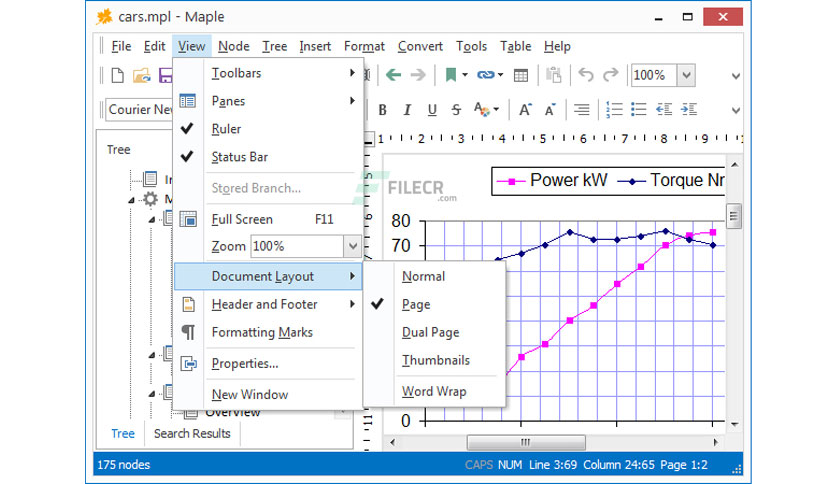Click the green Back arrow icon
836x484 pixels.
point(393,75)
